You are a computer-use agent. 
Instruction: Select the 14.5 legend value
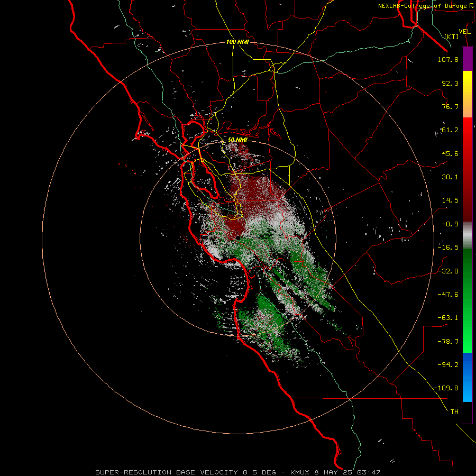click(x=450, y=200)
